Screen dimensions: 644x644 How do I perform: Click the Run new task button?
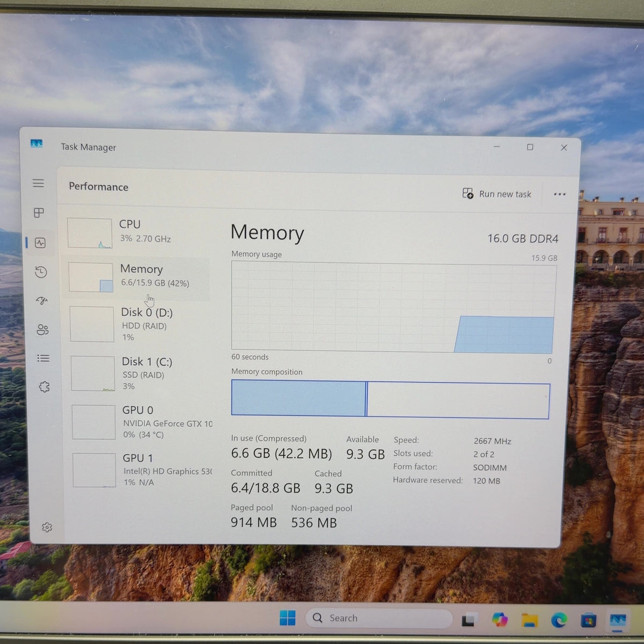pos(497,194)
